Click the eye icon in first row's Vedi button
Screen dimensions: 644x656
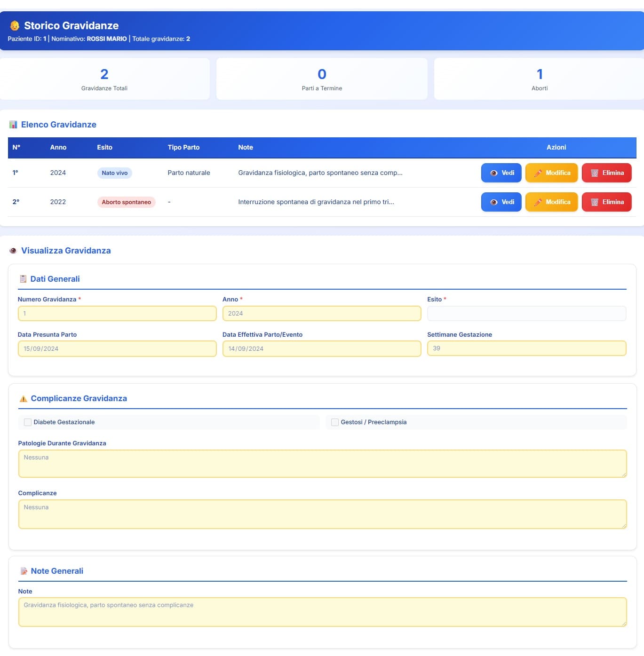(493, 173)
